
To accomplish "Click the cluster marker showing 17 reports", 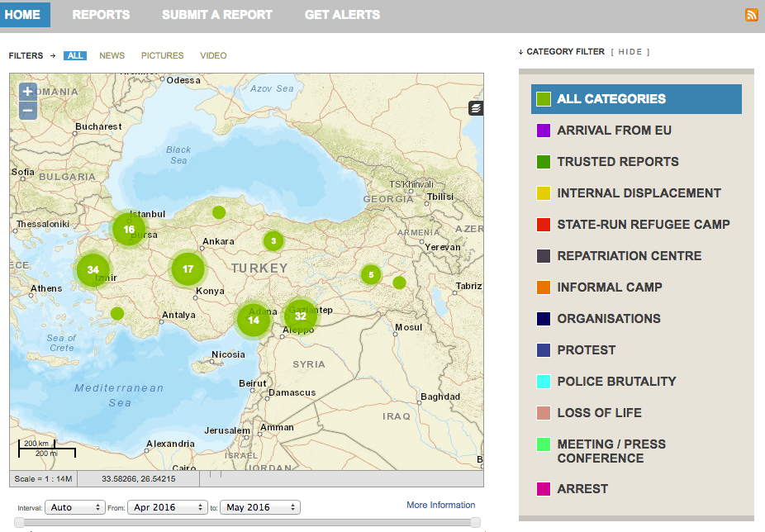I will click(x=188, y=268).
